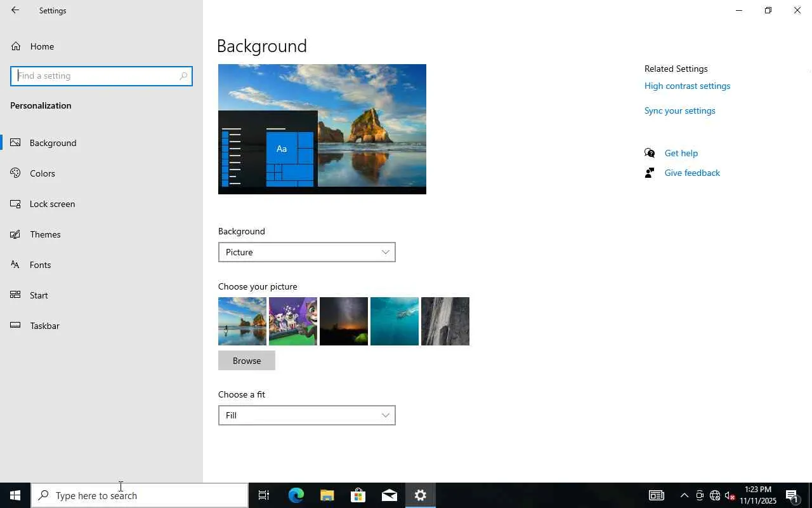812x508 pixels.
Task: Click the Settings gear on the taskbar
Action: [420, 495]
